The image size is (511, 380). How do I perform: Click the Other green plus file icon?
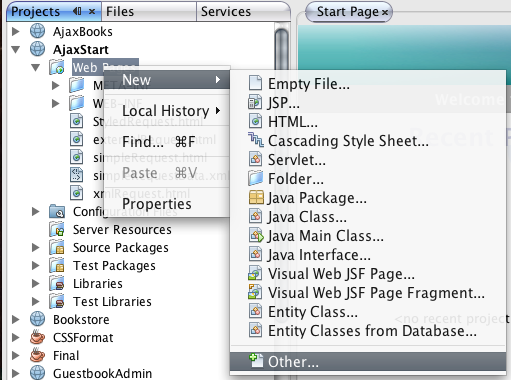tap(256, 361)
